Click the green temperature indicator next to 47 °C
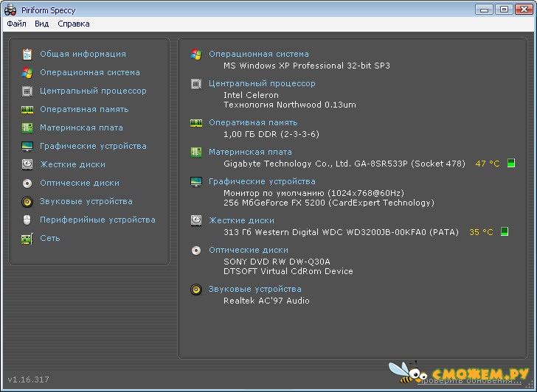Image resolution: width=537 pixels, height=392 pixels. [511, 163]
